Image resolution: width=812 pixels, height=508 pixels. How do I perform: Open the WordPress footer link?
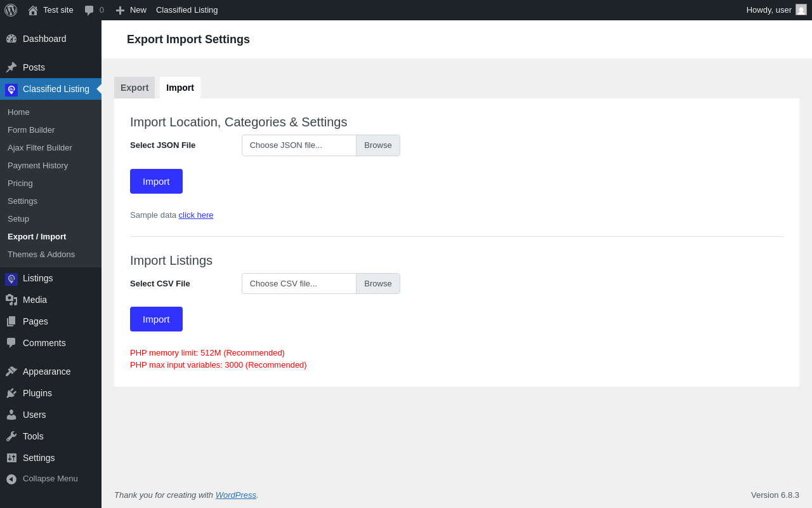[236, 495]
